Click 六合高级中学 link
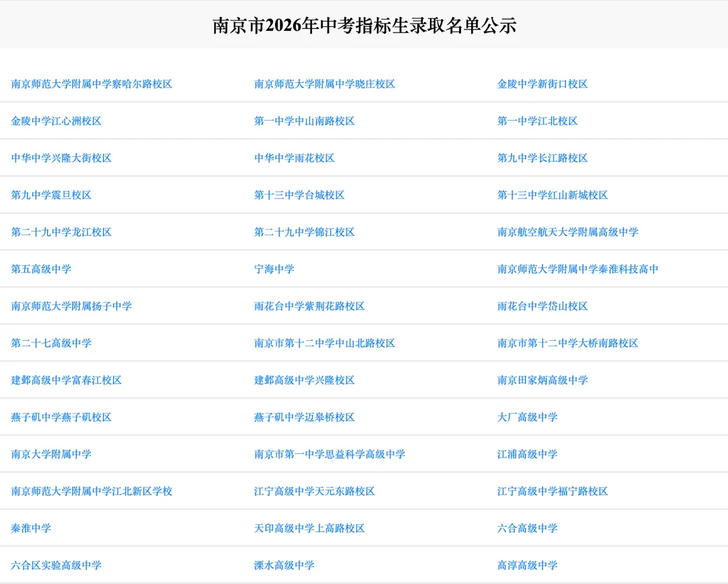This screenshot has width=728, height=584. pos(527,528)
